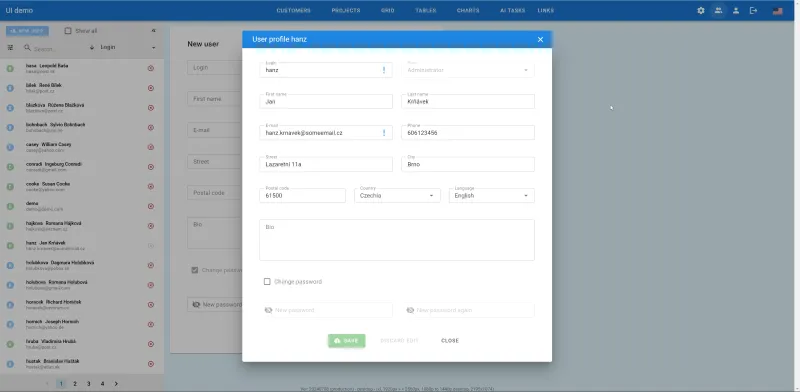Click the search magnifier icon in user list
The height and width of the screenshot is (392, 800).
tap(28, 47)
